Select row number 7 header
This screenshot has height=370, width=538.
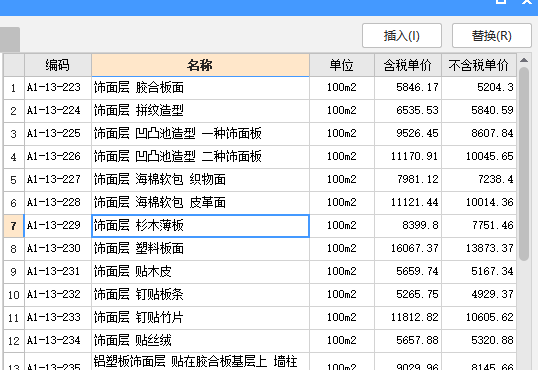[x=14, y=226]
